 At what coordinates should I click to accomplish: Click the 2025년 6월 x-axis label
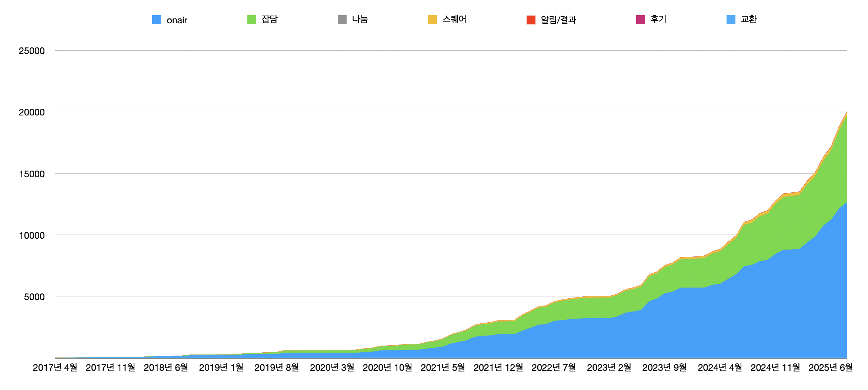(831, 367)
